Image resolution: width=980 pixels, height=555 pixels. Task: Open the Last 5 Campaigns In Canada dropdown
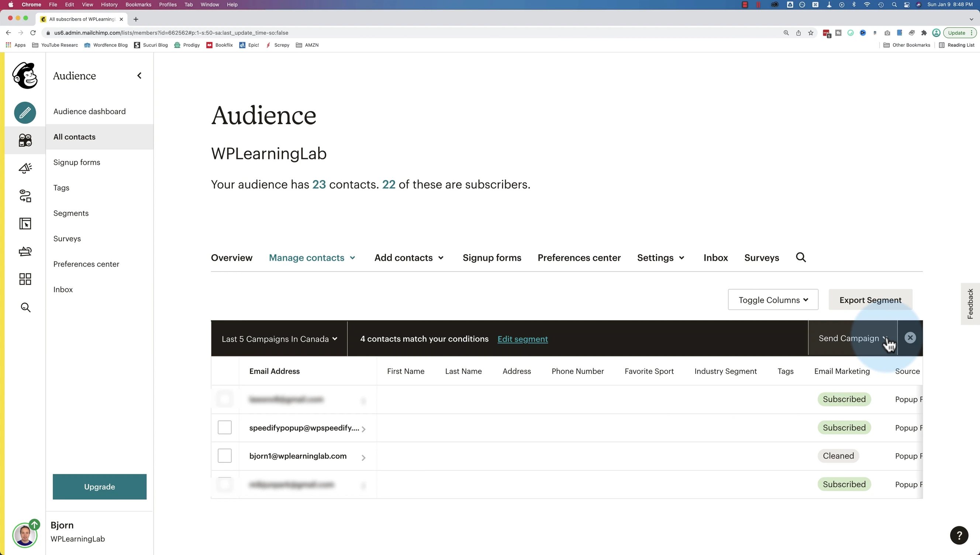point(279,339)
